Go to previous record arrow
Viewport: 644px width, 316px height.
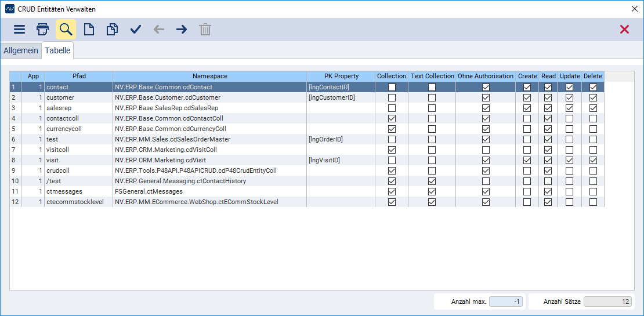(158, 30)
